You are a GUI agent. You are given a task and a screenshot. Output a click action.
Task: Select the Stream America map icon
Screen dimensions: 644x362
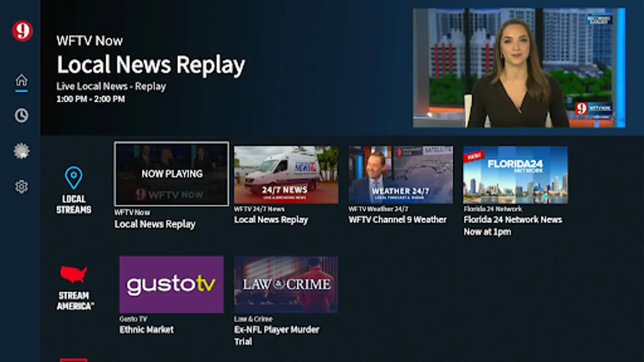(74, 274)
